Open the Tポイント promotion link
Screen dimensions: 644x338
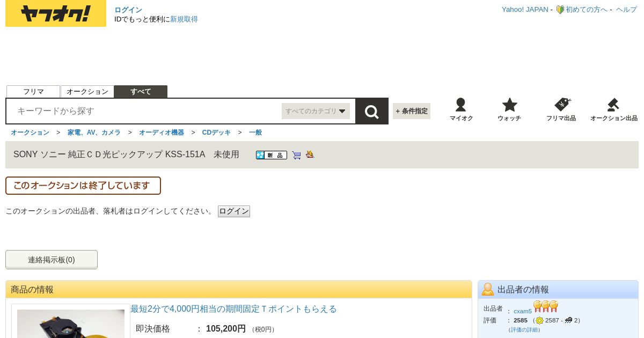pos(233,309)
